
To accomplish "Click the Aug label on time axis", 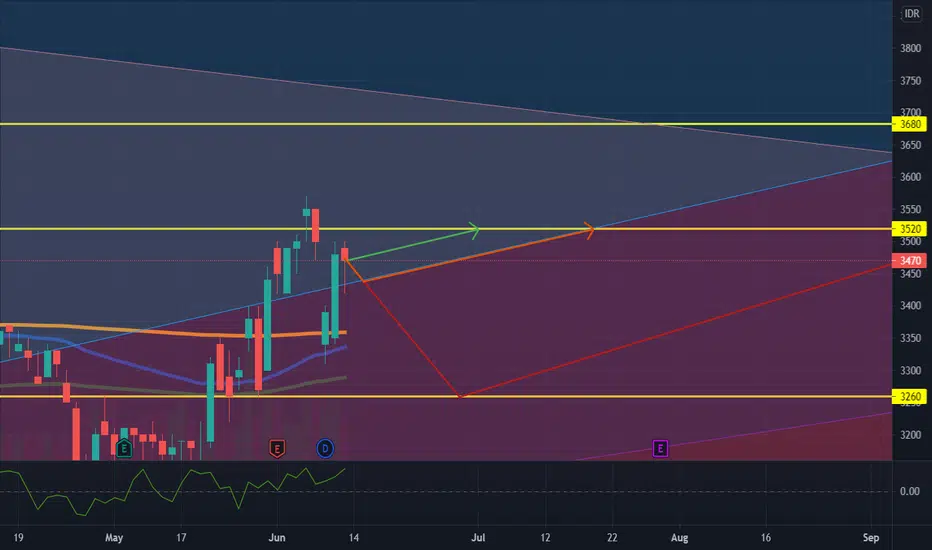I will (x=679, y=538).
